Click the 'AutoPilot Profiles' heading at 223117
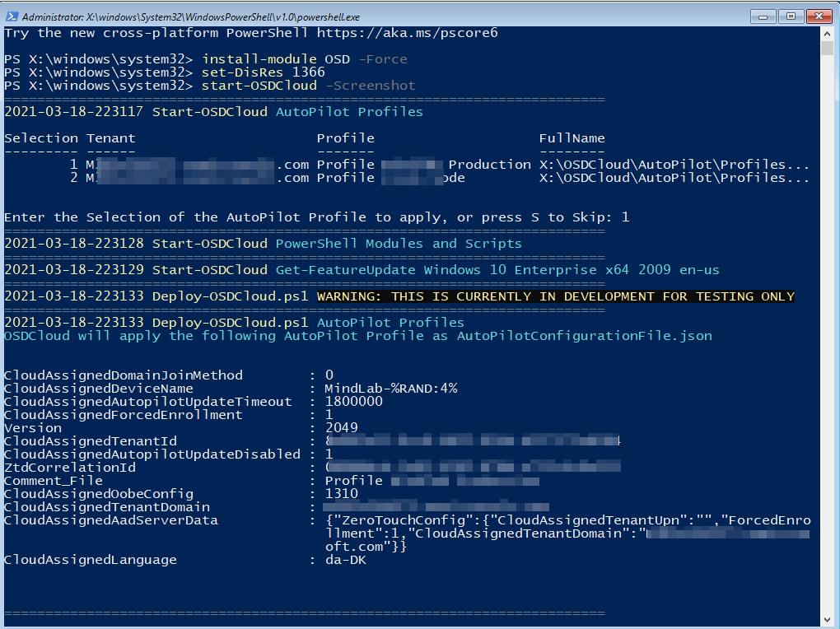840x629 pixels. tap(349, 112)
